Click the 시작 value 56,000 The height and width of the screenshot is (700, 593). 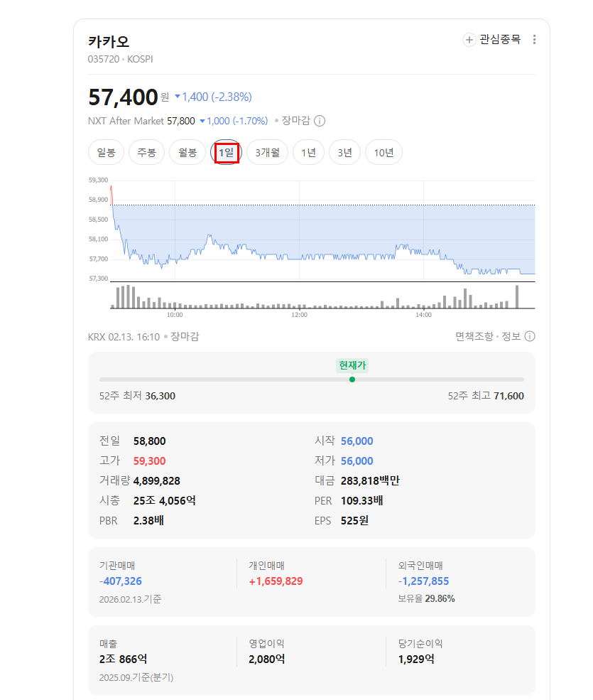pyautogui.click(x=357, y=441)
